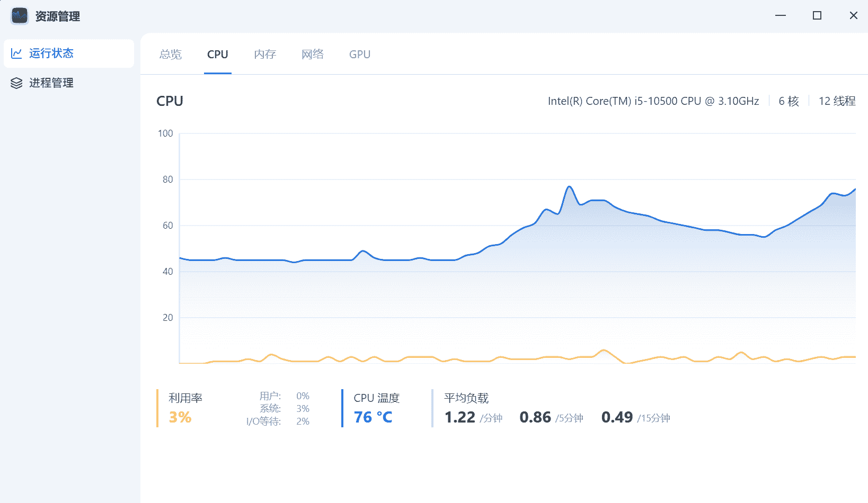Click the Intel Core i5-10500 processor name
This screenshot has height=503, width=868.
(653, 101)
